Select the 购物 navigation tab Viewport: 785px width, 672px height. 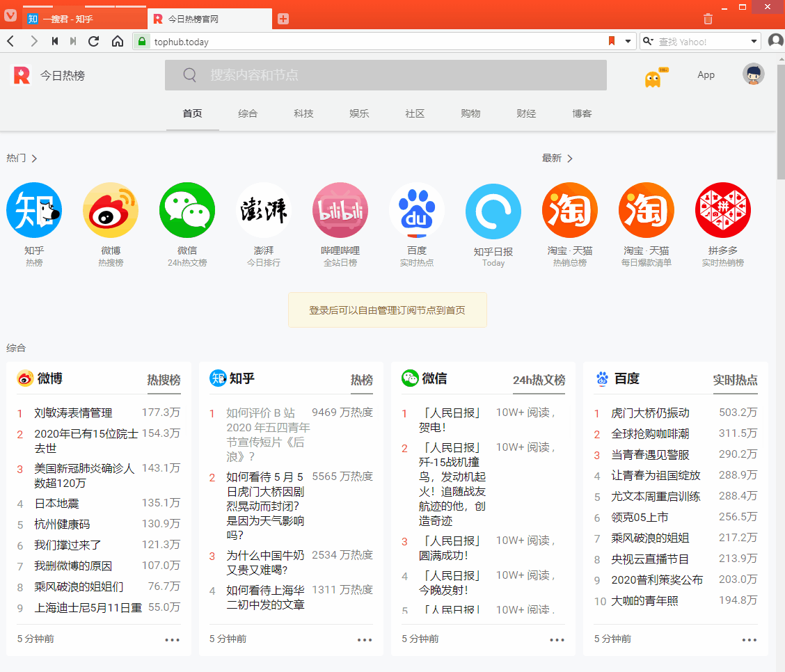pyautogui.click(x=470, y=113)
